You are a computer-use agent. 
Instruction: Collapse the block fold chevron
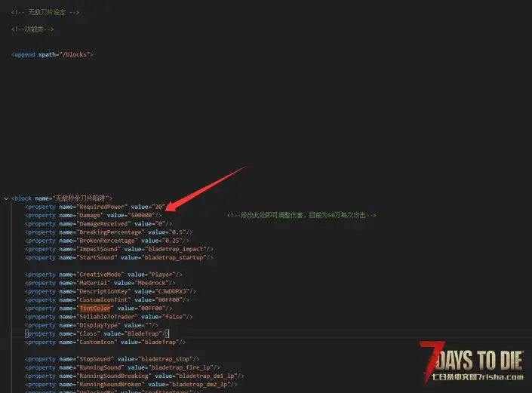point(6,198)
